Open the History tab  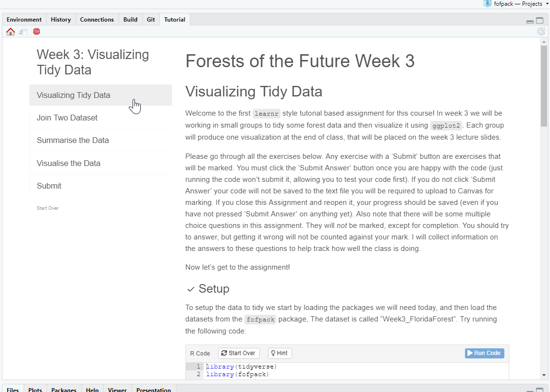click(x=61, y=20)
